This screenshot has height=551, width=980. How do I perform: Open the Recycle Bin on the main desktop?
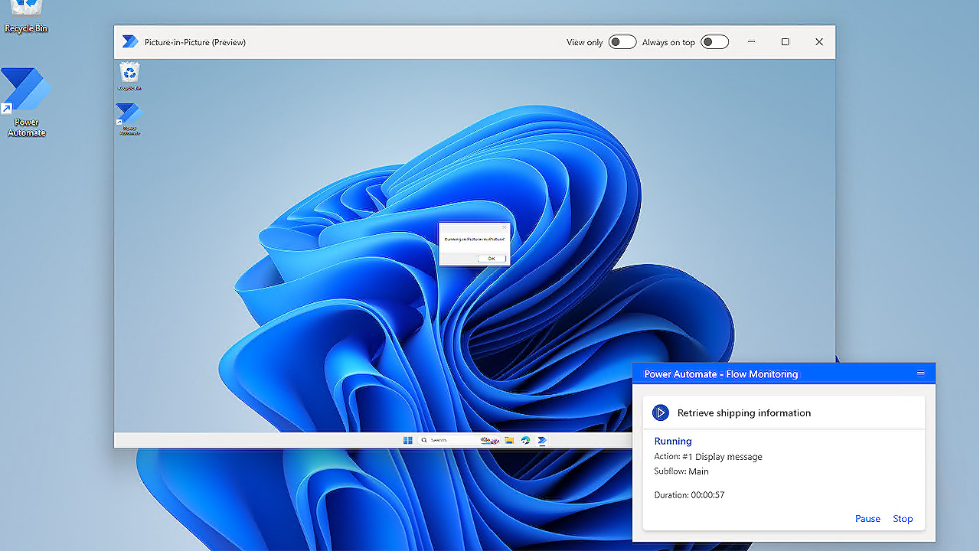point(26,17)
